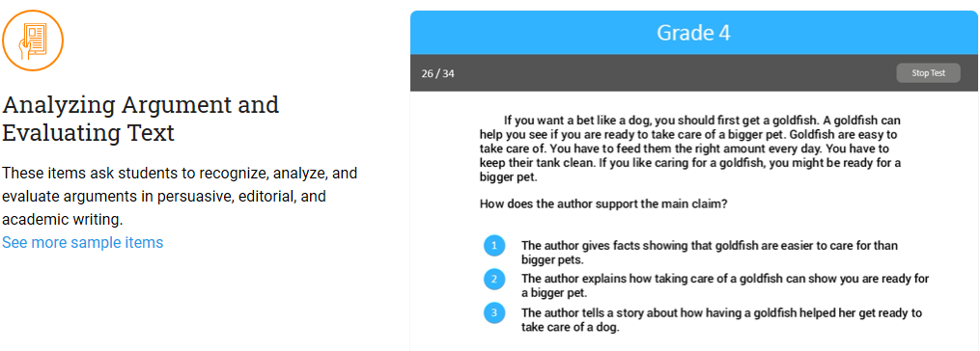
Task: Click the Analyzing Argument and Evaluating Text heading
Action: point(141,119)
